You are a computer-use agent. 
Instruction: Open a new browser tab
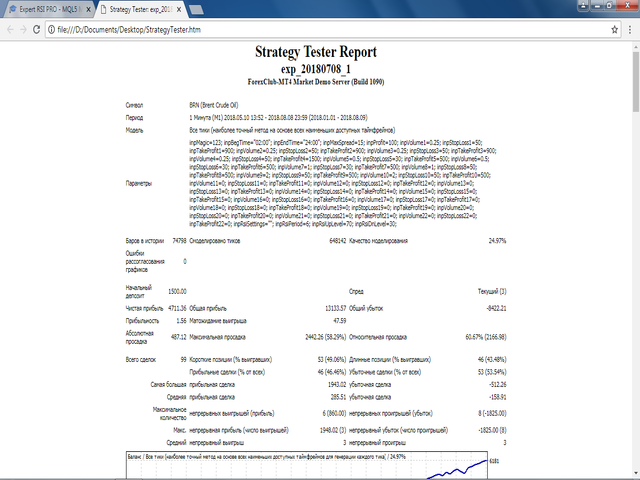196,10
